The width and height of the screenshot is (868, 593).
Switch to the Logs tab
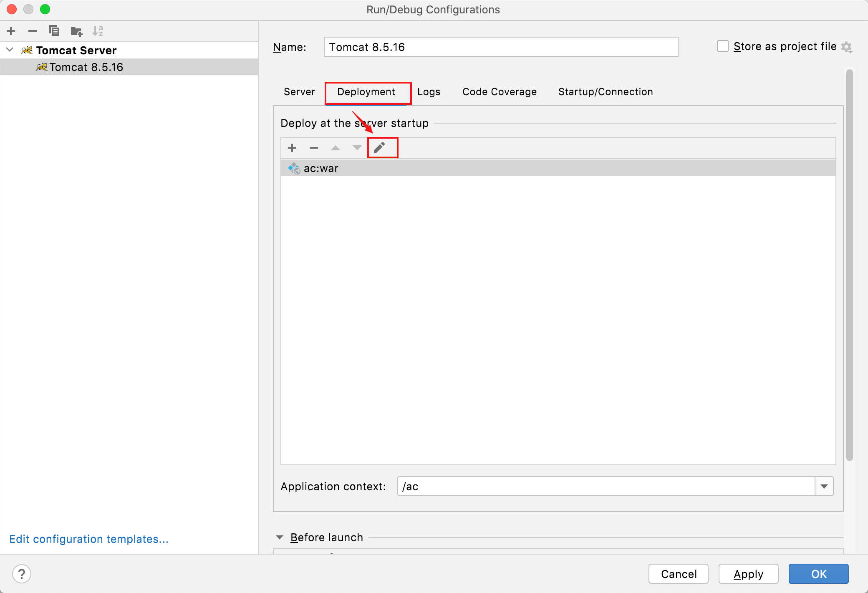[429, 92]
